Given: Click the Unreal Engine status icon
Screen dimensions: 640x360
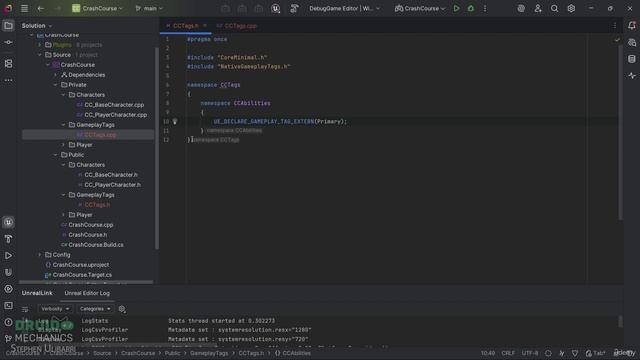Looking at the screenshot, I should tap(276, 8).
